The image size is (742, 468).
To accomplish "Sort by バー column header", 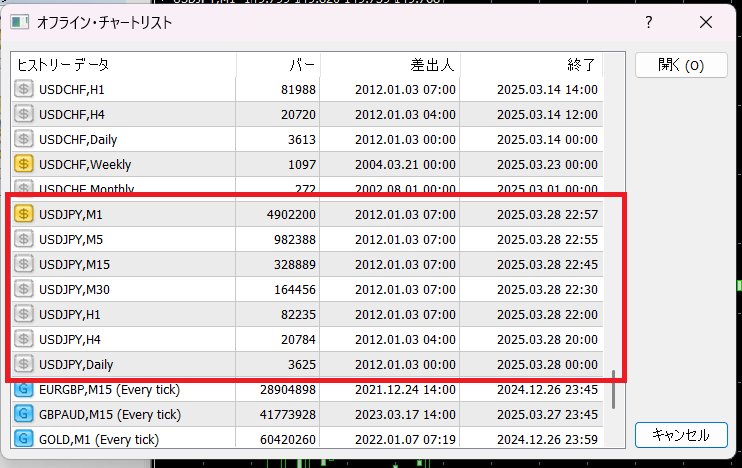I will pos(278,65).
